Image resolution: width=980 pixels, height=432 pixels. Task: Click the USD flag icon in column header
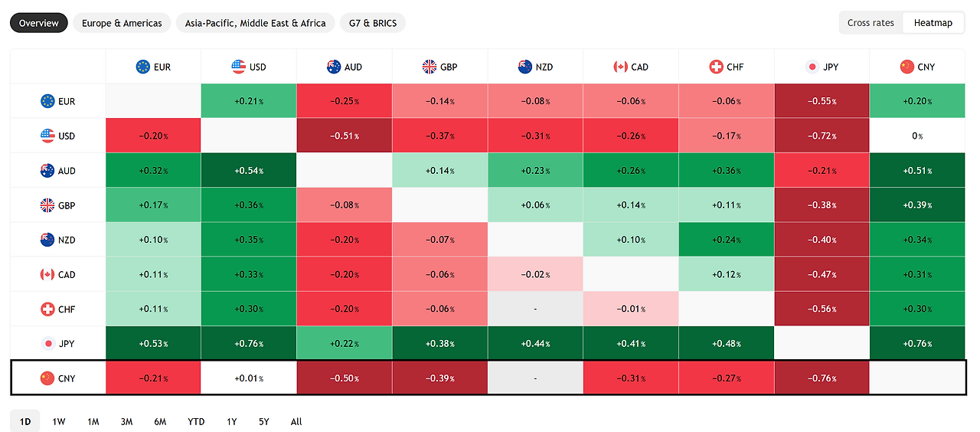coord(238,67)
